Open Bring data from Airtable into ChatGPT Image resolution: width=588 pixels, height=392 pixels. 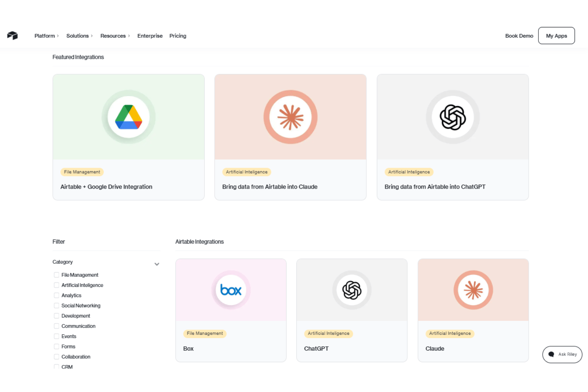pyautogui.click(x=435, y=187)
